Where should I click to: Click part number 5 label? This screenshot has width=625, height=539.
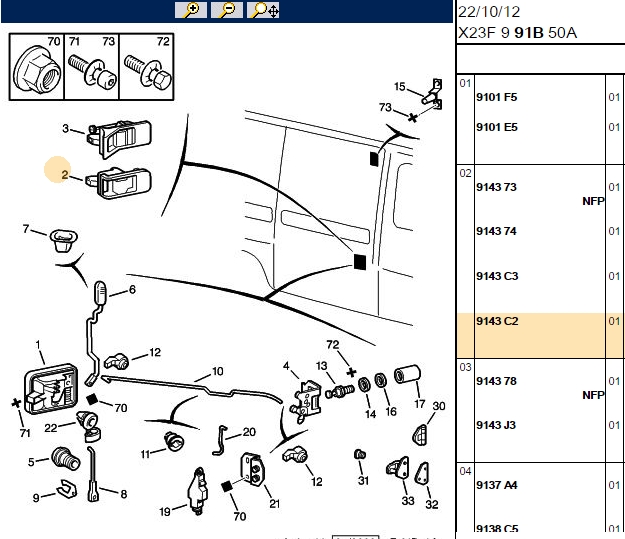pyautogui.click(x=31, y=462)
